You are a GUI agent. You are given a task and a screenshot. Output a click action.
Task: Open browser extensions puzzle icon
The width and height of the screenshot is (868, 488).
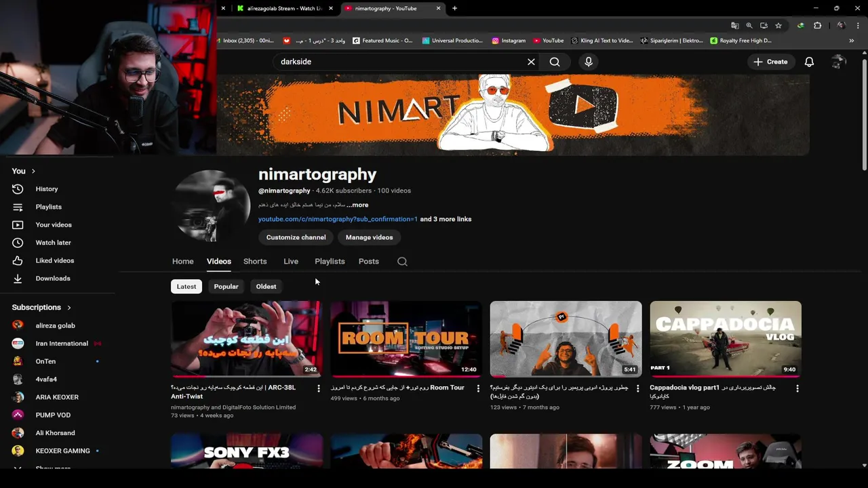[818, 26]
